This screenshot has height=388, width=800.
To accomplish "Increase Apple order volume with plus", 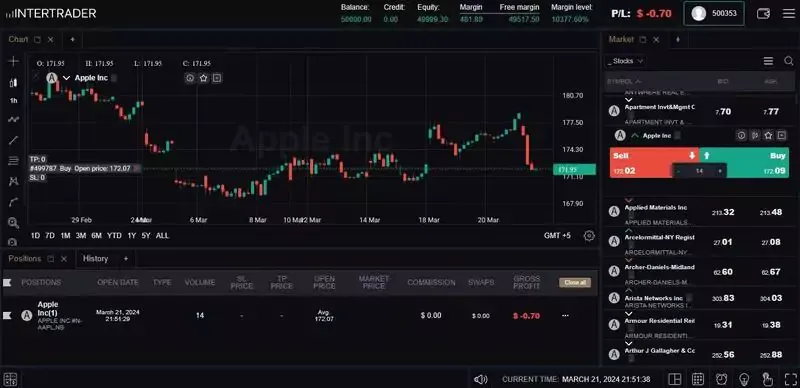I will click(x=720, y=172).
